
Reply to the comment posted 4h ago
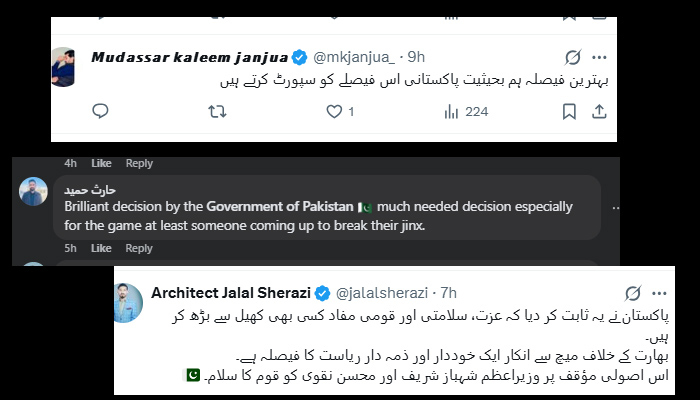coord(139,163)
